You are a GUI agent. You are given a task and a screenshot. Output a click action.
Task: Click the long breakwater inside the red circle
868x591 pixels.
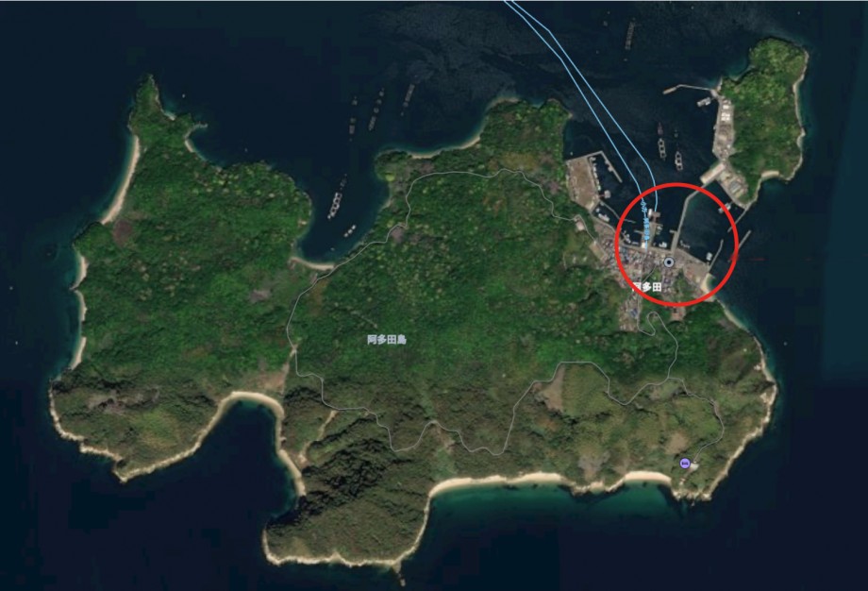click(683, 220)
